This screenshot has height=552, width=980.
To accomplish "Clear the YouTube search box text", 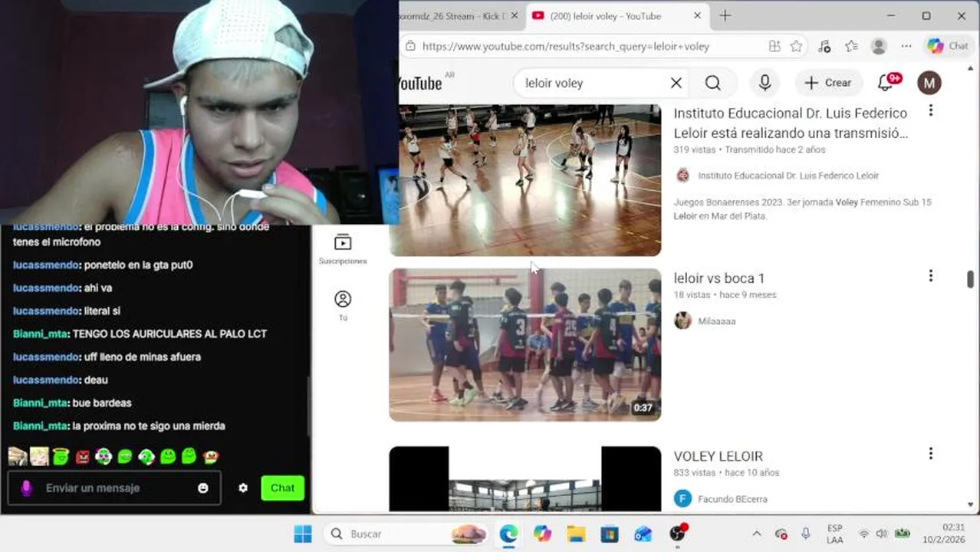I will 676,83.
